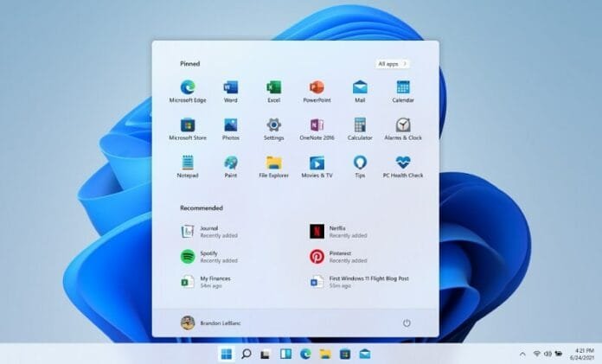Screen dimensions: 602x364
Task: Open the clock and date flyout
Action: pos(582,354)
